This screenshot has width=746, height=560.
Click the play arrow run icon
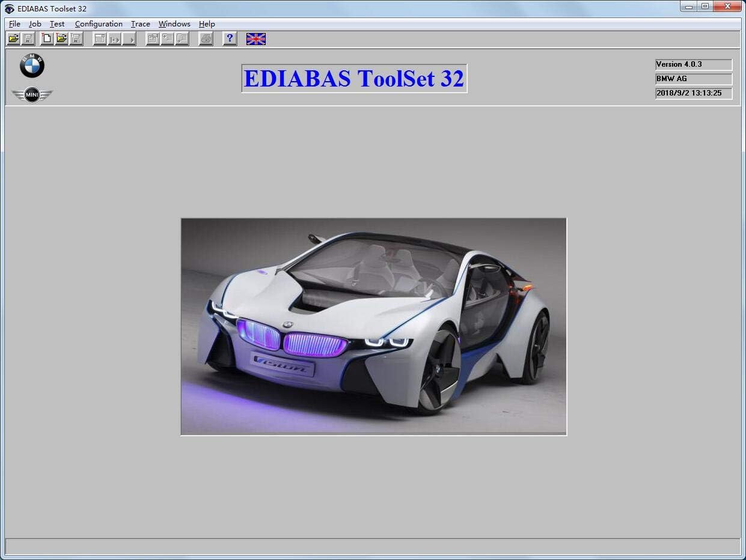click(x=129, y=39)
